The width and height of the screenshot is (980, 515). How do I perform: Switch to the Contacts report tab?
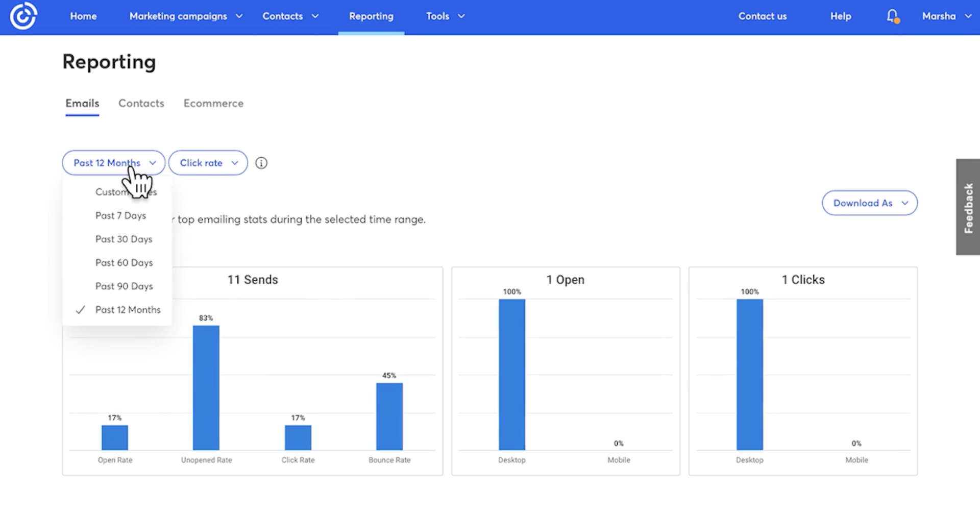pos(141,104)
